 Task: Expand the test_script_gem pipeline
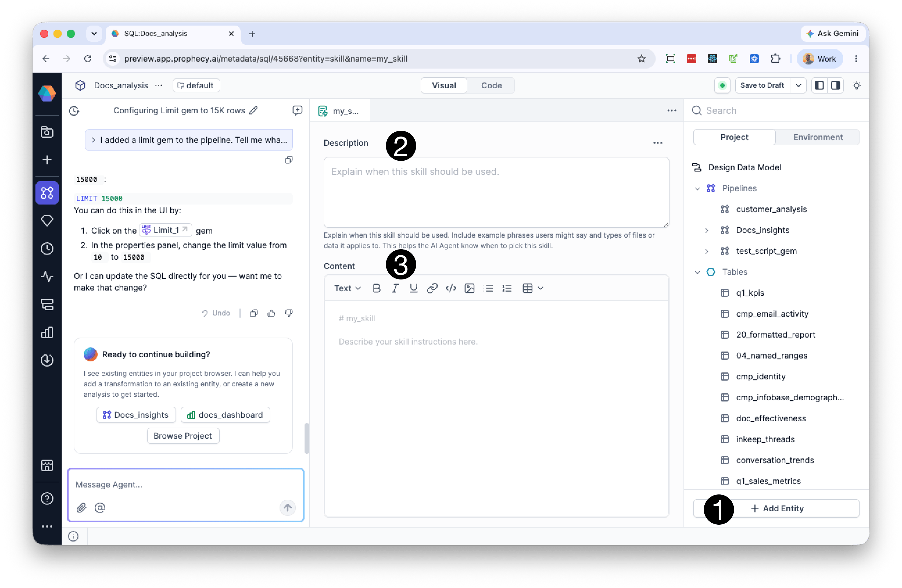coord(706,251)
